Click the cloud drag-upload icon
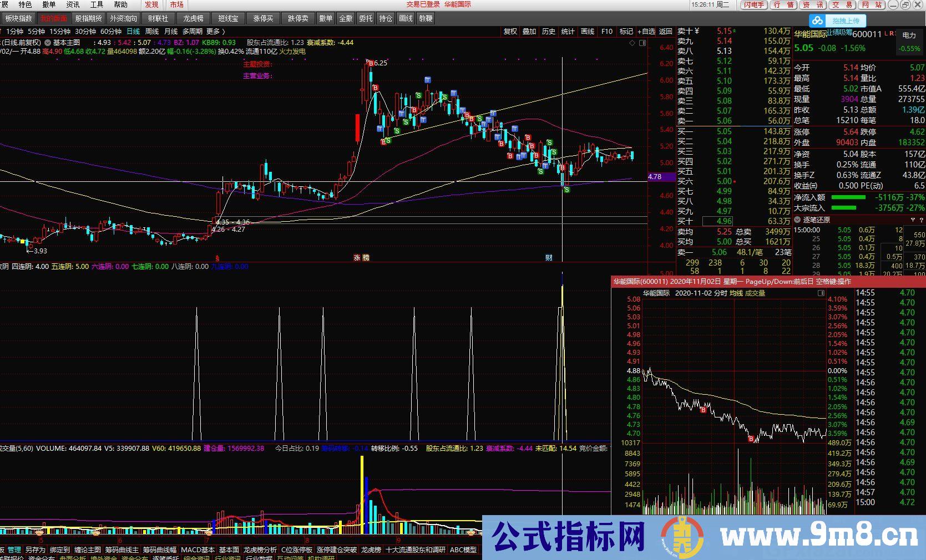This screenshot has height=560, width=926. [817, 21]
